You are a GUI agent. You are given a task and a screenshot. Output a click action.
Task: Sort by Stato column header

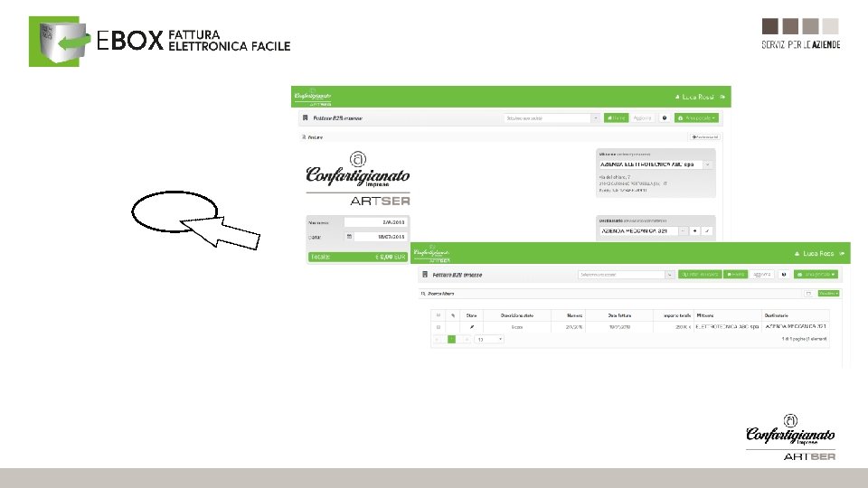472,315
